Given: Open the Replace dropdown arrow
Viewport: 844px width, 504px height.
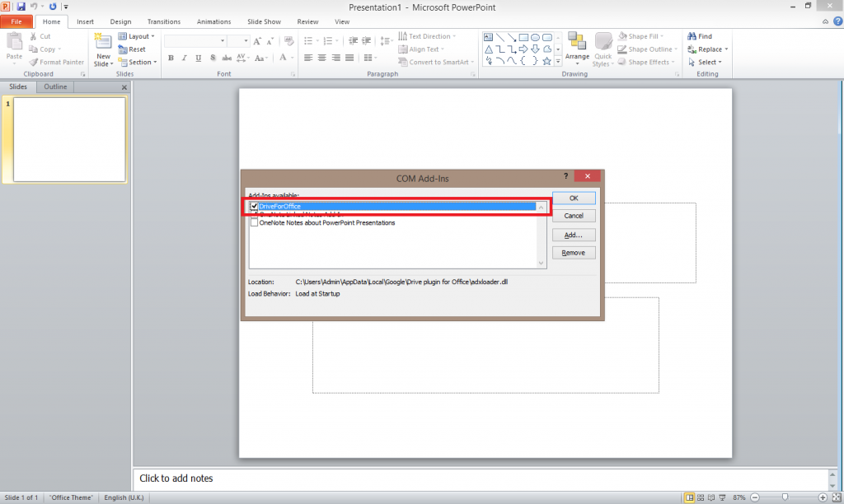Looking at the screenshot, I should coord(726,49).
